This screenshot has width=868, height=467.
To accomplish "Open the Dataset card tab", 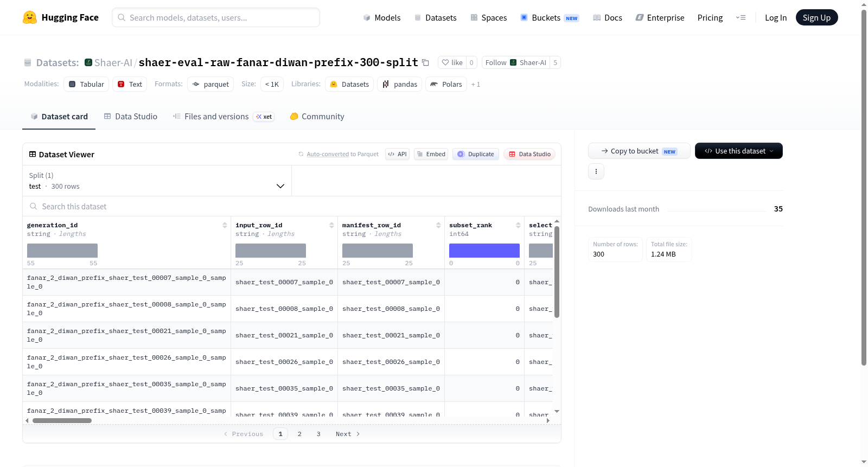I will point(59,117).
